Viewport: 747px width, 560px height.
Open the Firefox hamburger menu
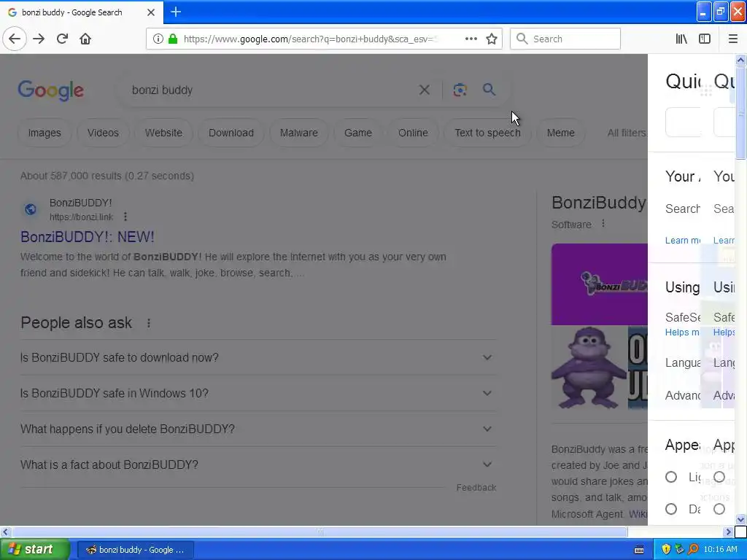click(x=732, y=39)
